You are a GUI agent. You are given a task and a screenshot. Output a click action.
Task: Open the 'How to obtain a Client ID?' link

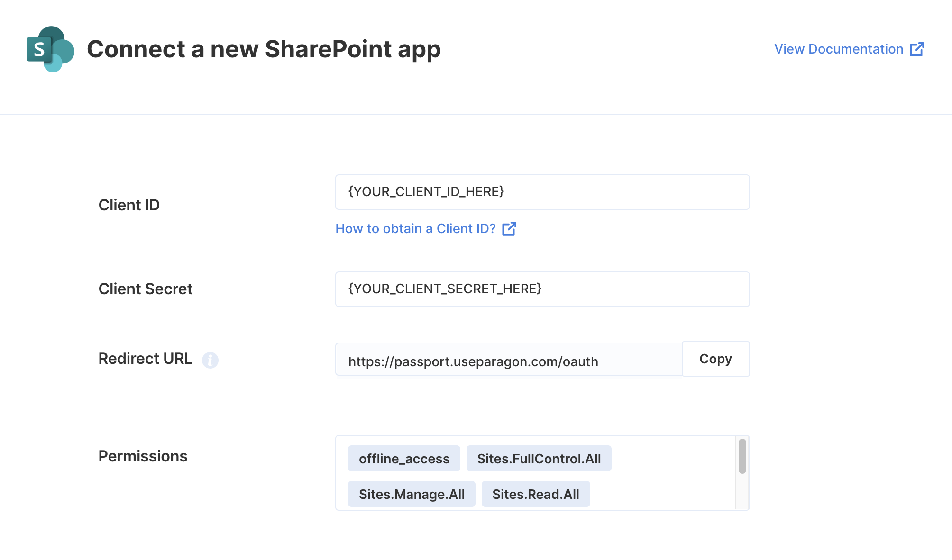point(425,229)
